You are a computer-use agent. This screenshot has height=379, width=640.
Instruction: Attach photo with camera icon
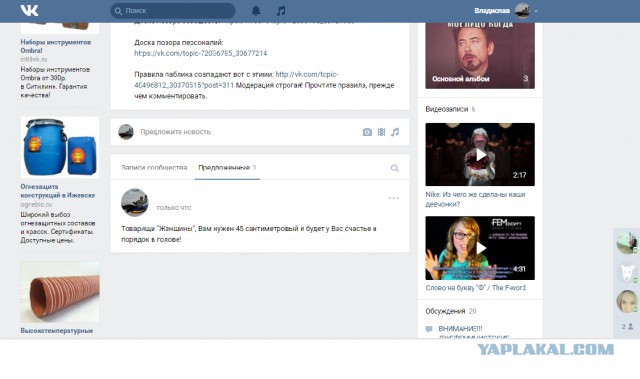(x=367, y=132)
